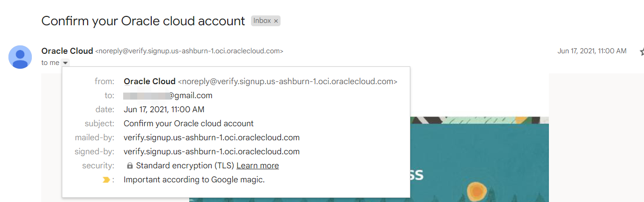Click the mailed-by domain value
The width and height of the screenshot is (644, 202).
coord(211,137)
